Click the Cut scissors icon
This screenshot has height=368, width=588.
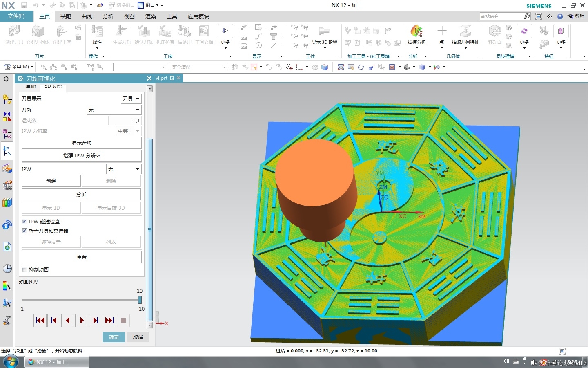click(x=53, y=5)
